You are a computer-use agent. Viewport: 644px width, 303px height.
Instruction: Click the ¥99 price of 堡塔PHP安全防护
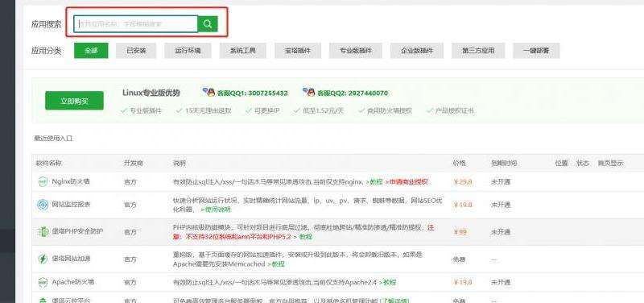click(x=460, y=232)
